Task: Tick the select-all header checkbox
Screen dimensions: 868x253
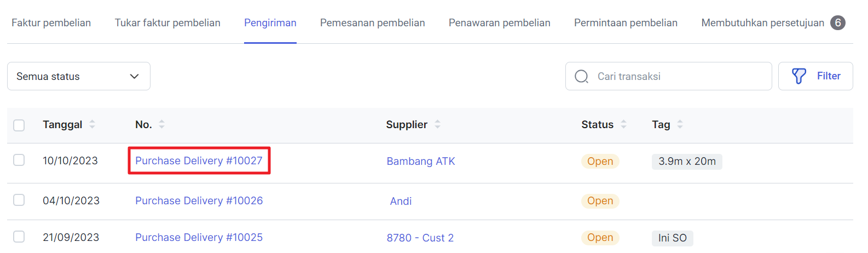Action: coord(19,125)
